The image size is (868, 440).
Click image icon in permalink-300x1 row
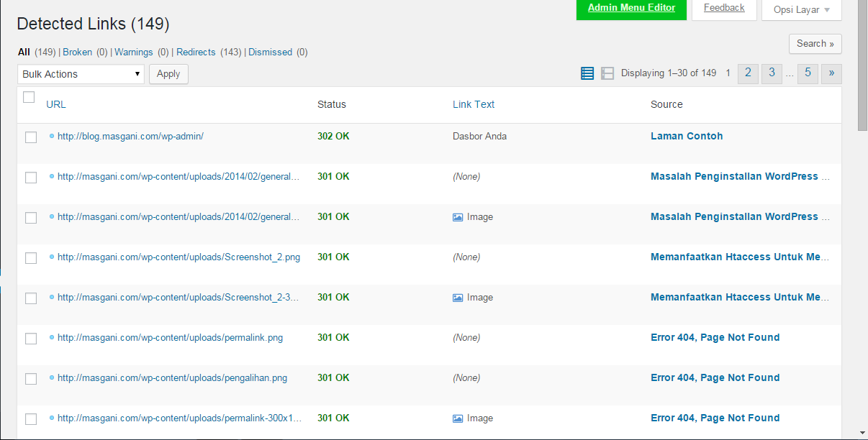point(458,418)
